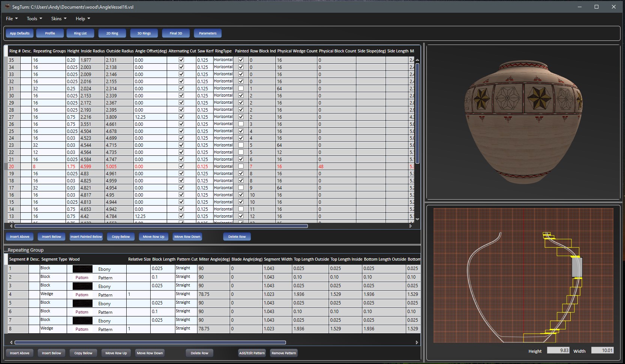This screenshot has width=625, height=364.
Task: Open the 2D Ring editor
Action: [x=112, y=33]
